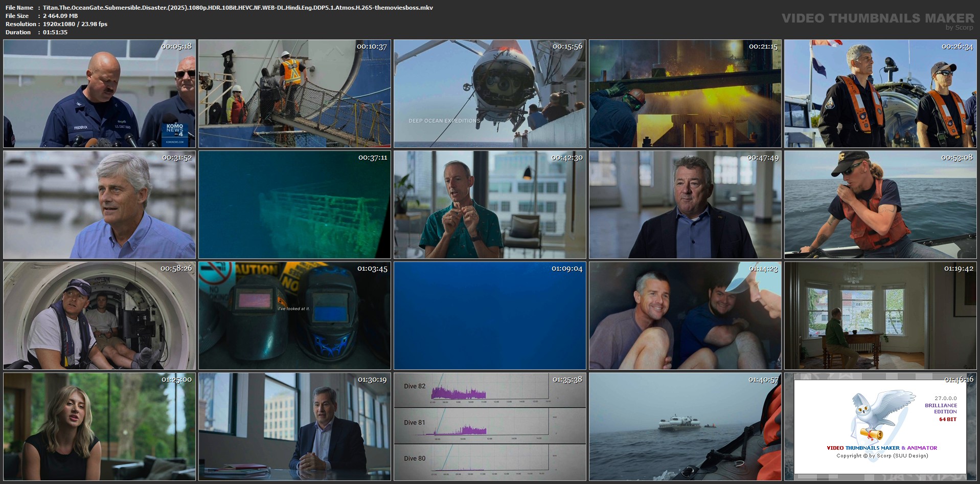
Task: Open the welding sparks thumbnail at 00:21:15
Action: coord(685,94)
